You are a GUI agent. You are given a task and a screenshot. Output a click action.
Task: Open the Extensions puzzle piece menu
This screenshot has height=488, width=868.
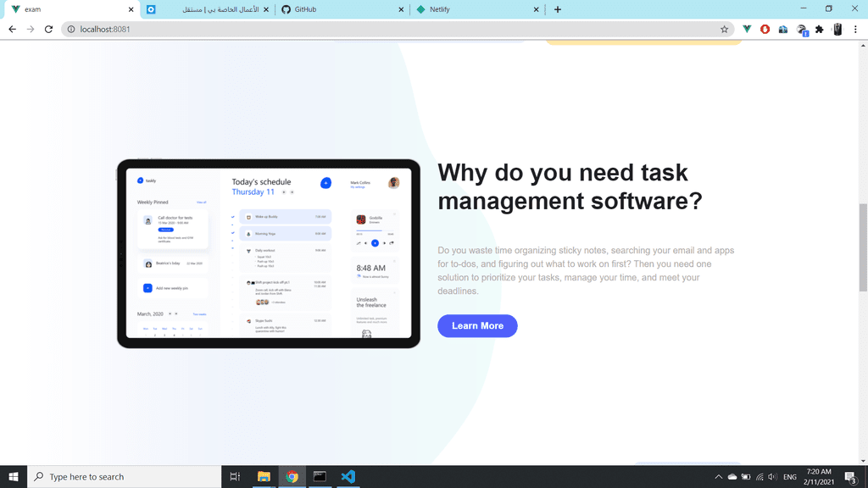820,30
